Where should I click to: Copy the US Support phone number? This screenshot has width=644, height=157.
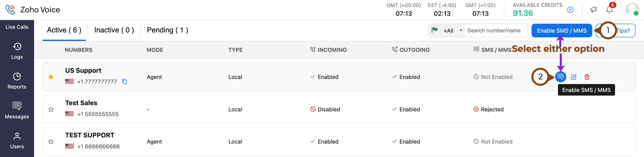click(125, 82)
